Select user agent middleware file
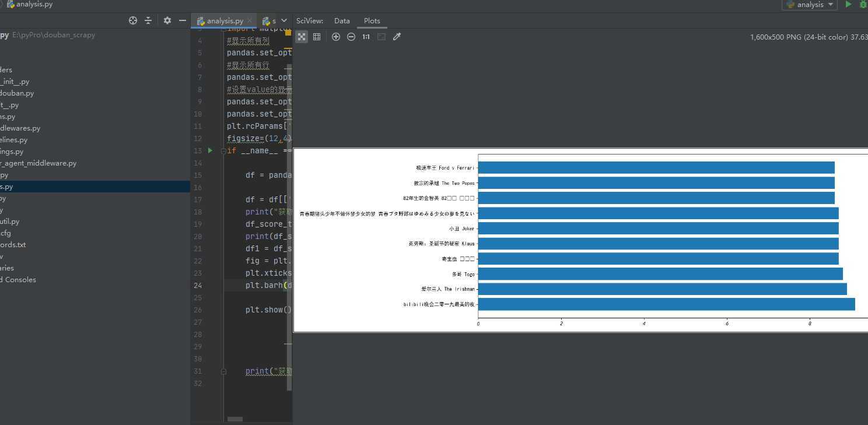868x425 pixels. pyautogui.click(x=38, y=163)
